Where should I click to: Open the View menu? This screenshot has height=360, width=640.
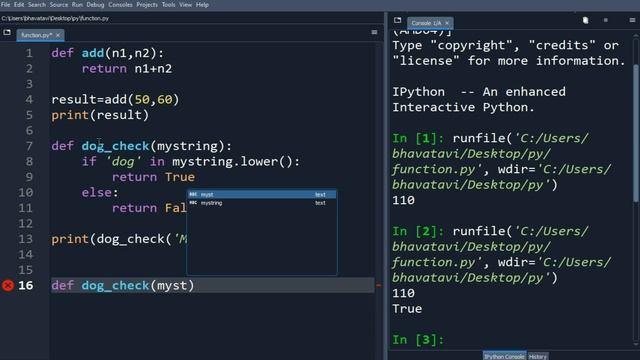[185, 4]
